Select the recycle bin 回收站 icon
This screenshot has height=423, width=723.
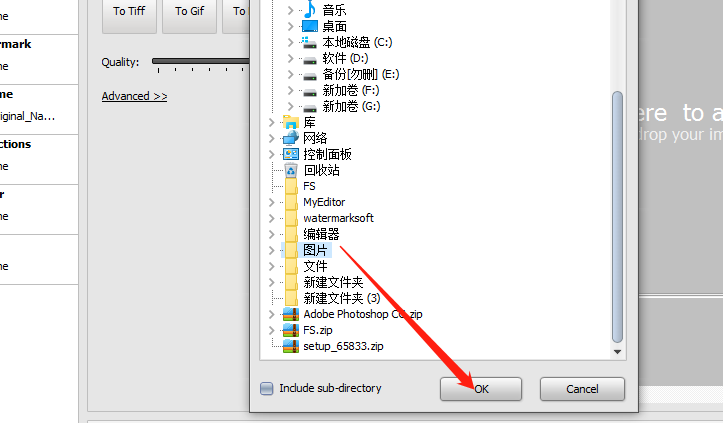point(291,170)
